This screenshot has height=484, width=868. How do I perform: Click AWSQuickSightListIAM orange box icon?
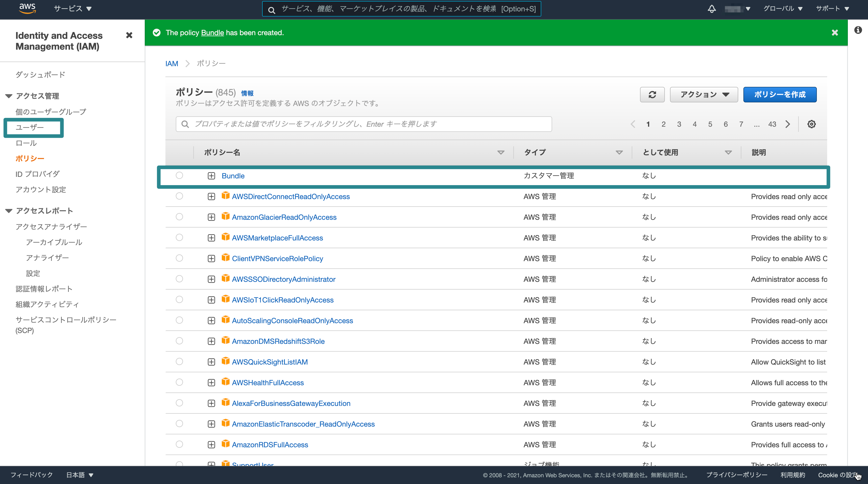pyautogui.click(x=225, y=361)
